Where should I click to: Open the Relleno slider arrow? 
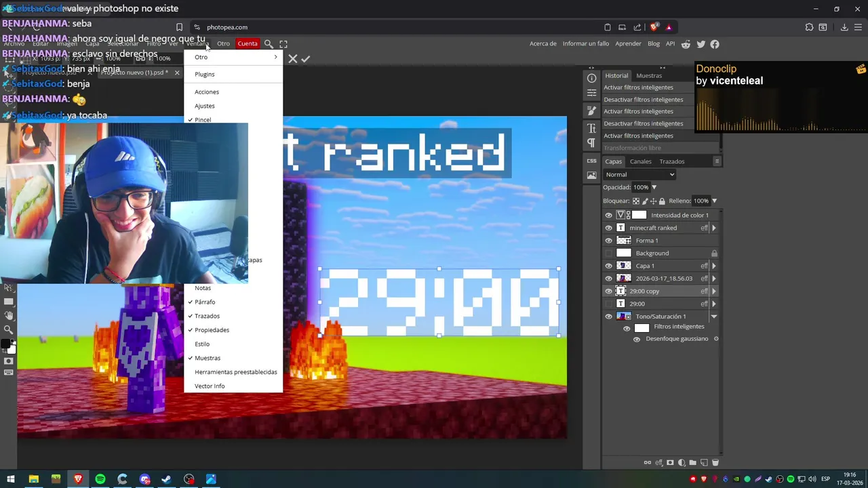(x=714, y=201)
